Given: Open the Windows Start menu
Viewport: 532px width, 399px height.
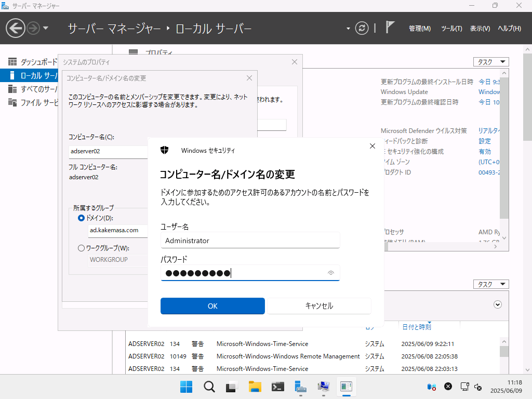Looking at the screenshot, I should [x=187, y=387].
